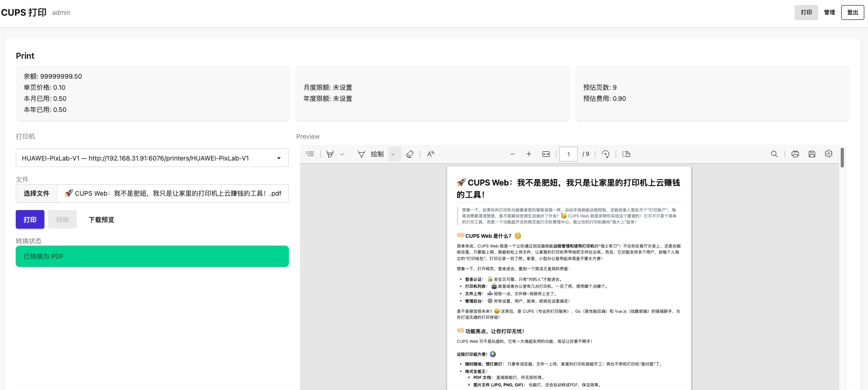The width and height of the screenshot is (868, 390).
Task: Click the 选择文件 file chooser button
Action: click(x=37, y=193)
